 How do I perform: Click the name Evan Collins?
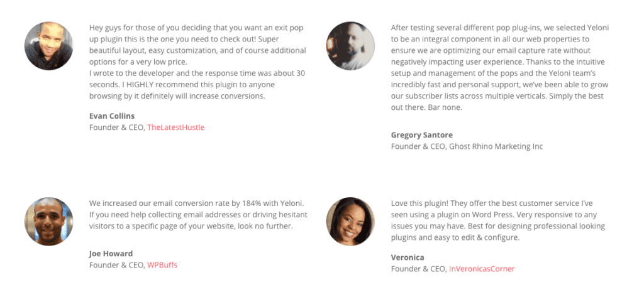[x=112, y=116]
